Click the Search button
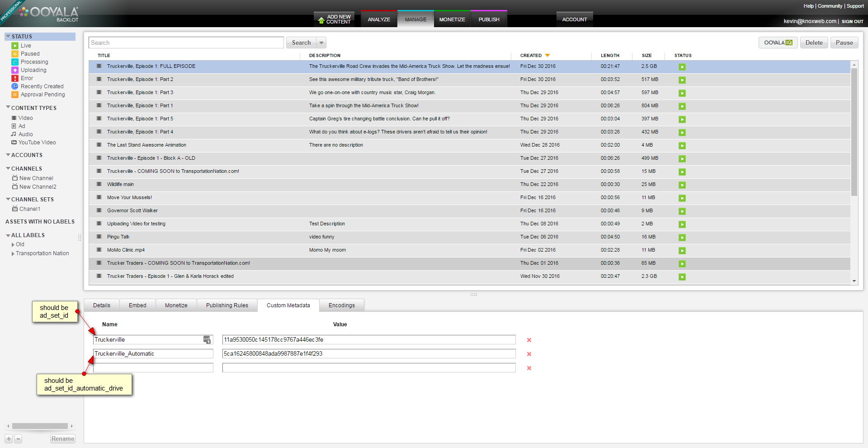 [301, 43]
